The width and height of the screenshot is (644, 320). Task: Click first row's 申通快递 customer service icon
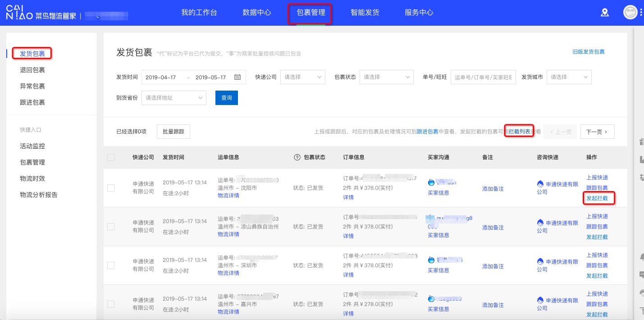click(x=540, y=184)
